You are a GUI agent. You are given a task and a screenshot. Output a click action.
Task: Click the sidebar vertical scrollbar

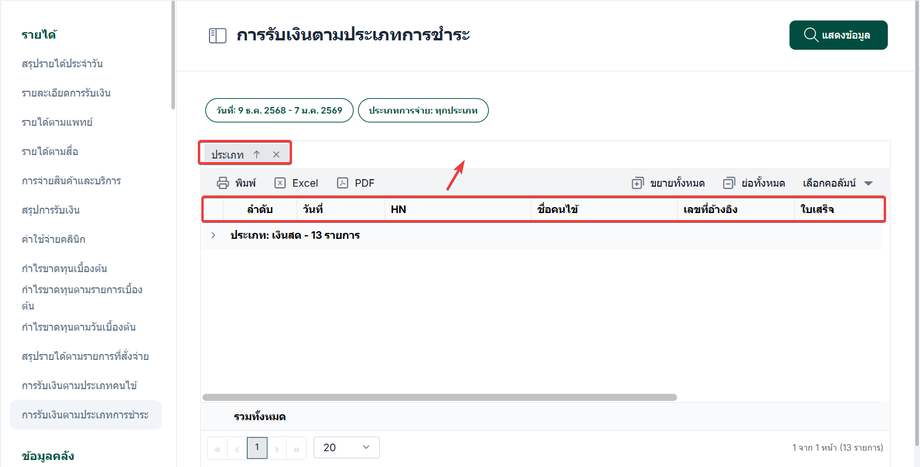pyautogui.click(x=173, y=56)
